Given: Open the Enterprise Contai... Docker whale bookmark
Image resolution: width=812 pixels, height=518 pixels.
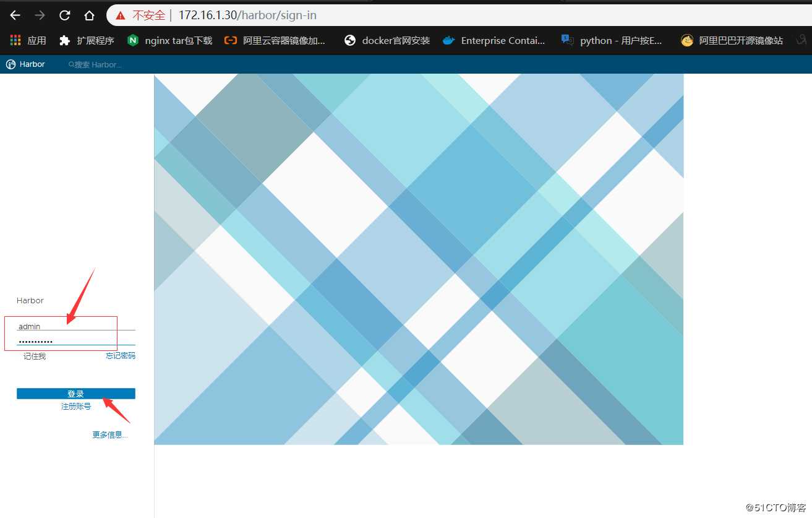Looking at the screenshot, I should 494,40.
